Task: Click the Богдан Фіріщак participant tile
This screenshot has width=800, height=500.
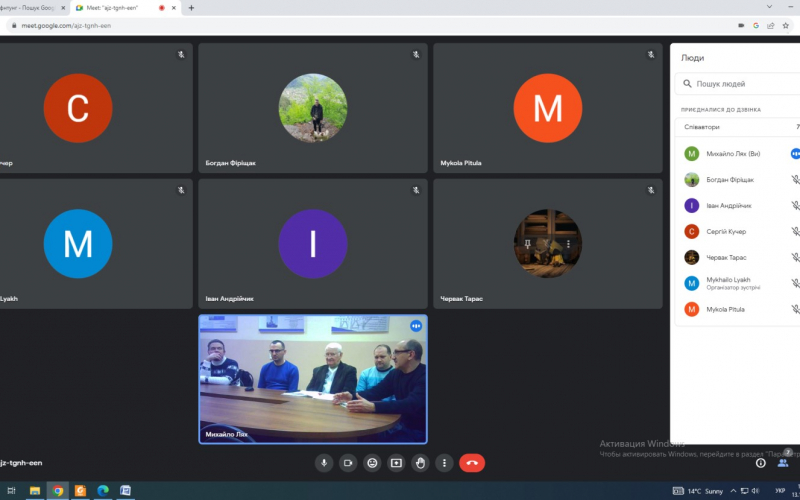Action: pos(313,108)
